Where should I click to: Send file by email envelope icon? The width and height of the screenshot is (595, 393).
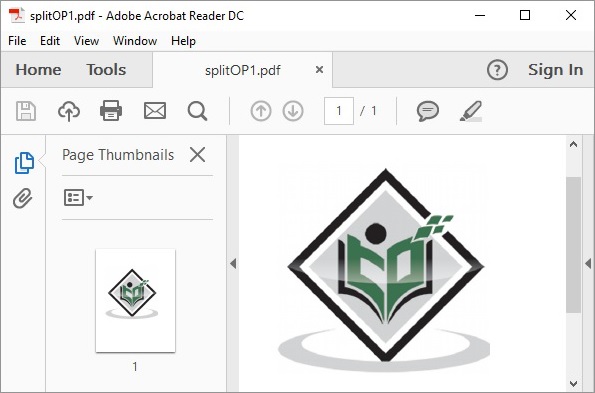tap(155, 111)
